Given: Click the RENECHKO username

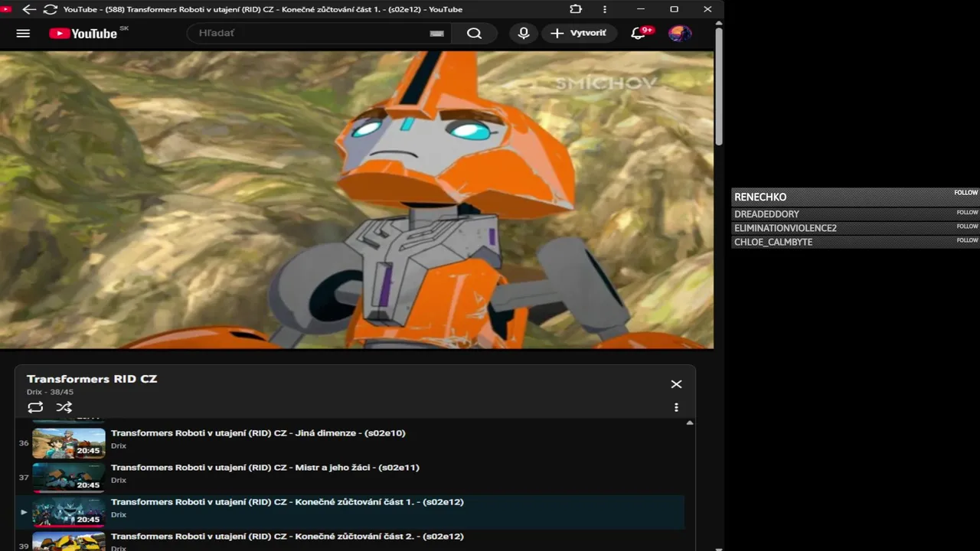Looking at the screenshot, I should click(x=760, y=197).
